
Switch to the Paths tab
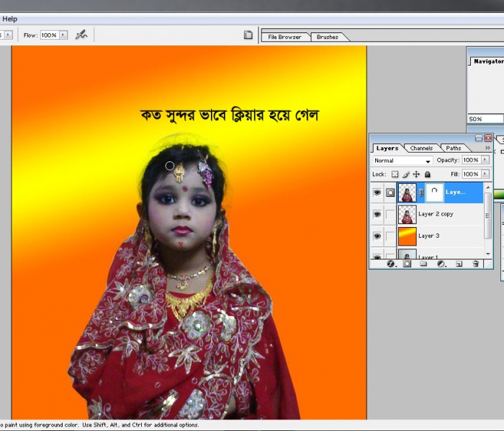453,148
